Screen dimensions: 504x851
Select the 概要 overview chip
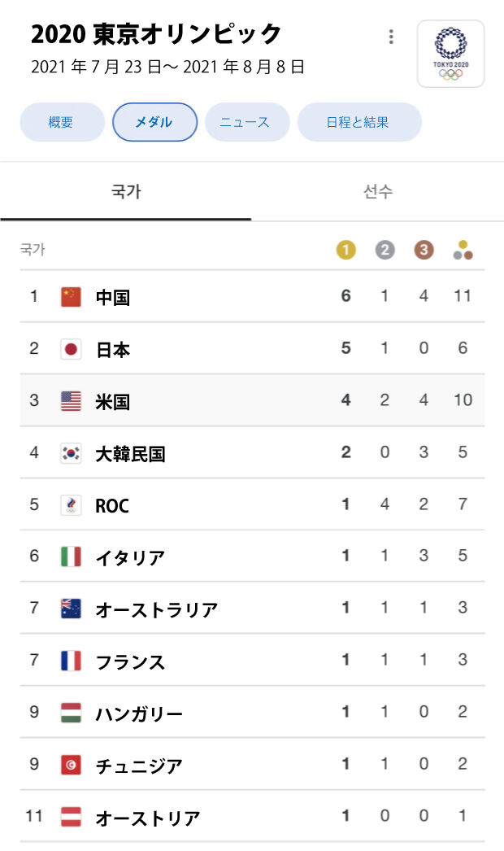point(61,122)
